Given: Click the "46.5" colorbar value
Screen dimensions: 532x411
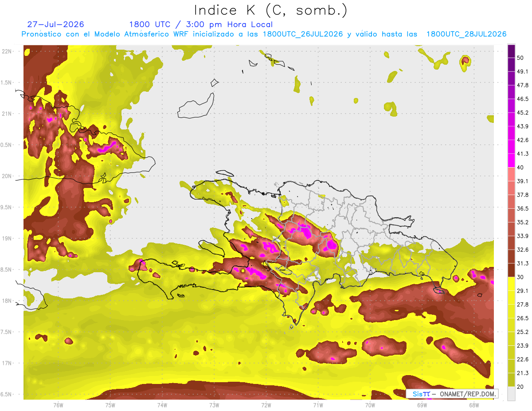Looking at the screenshot, I should pyautogui.click(x=523, y=99).
